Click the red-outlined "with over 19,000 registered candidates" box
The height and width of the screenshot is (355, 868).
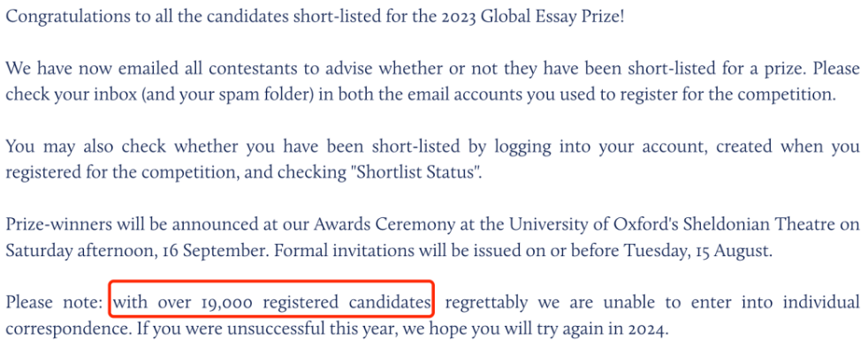tap(271, 298)
